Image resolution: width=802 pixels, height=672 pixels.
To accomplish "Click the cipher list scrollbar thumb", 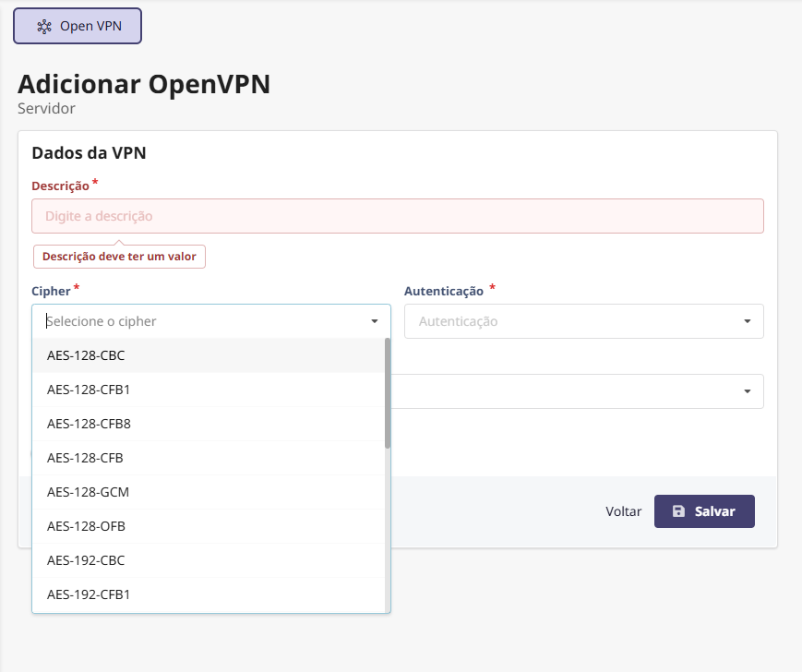I will point(388,392).
